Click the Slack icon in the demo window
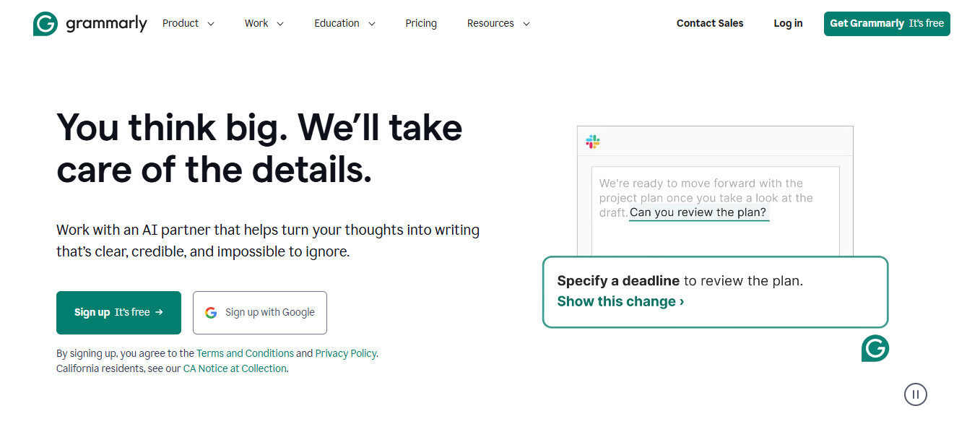This screenshot has width=980, height=432. (x=591, y=142)
